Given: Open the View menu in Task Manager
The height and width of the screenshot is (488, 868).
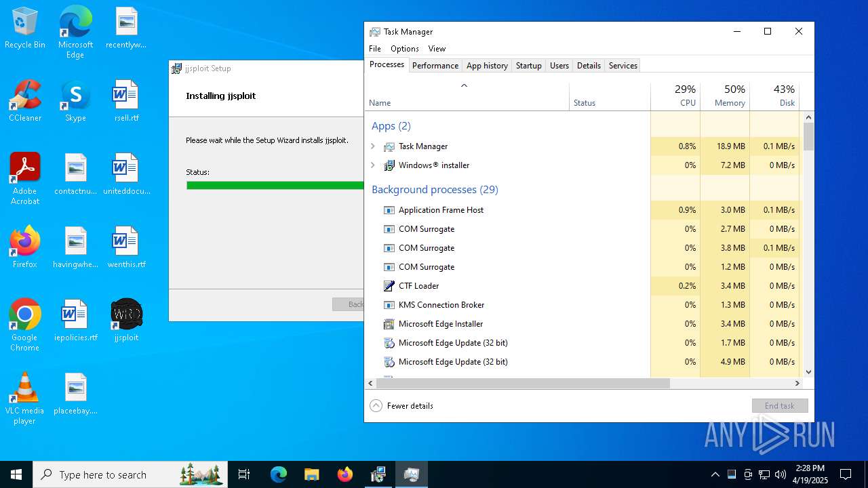Looking at the screenshot, I should [437, 49].
